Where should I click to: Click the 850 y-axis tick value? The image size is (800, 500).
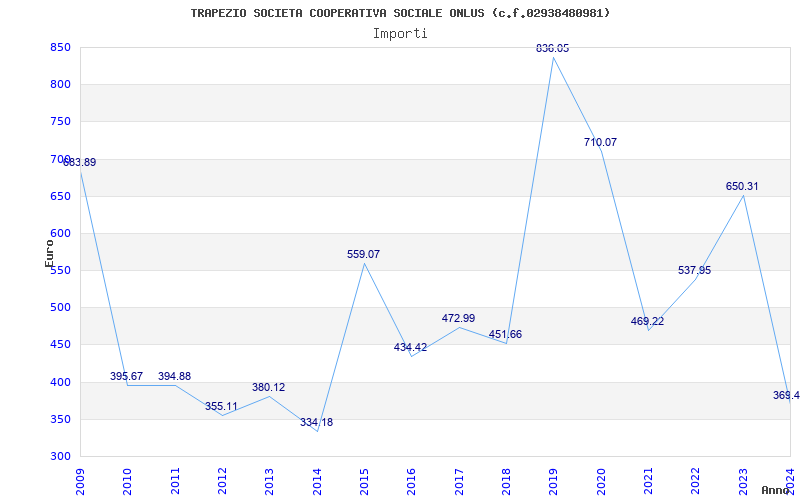click(60, 47)
